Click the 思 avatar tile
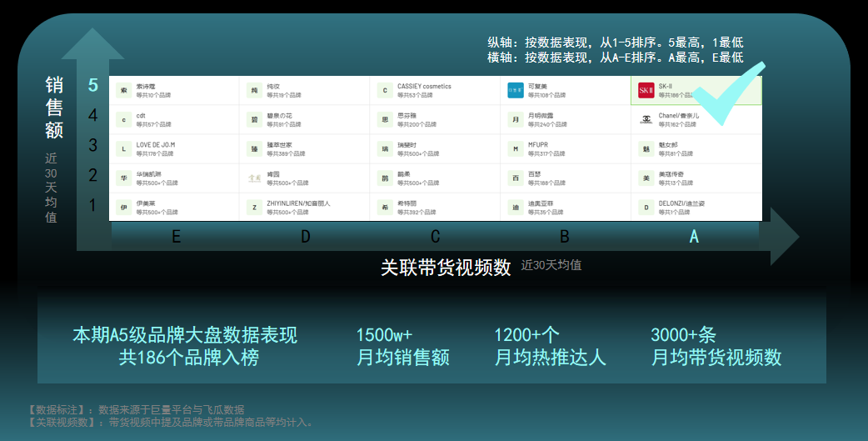The image size is (868, 441). pyautogui.click(x=385, y=120)
